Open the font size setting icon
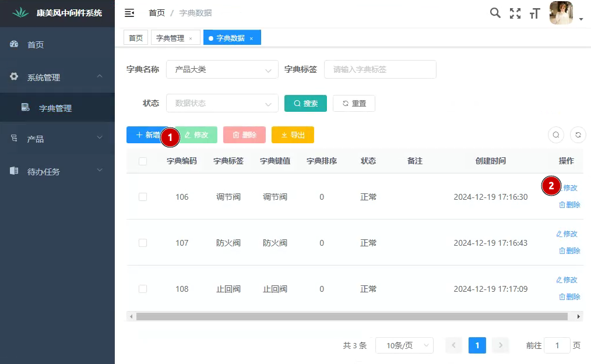 (534, 13)
